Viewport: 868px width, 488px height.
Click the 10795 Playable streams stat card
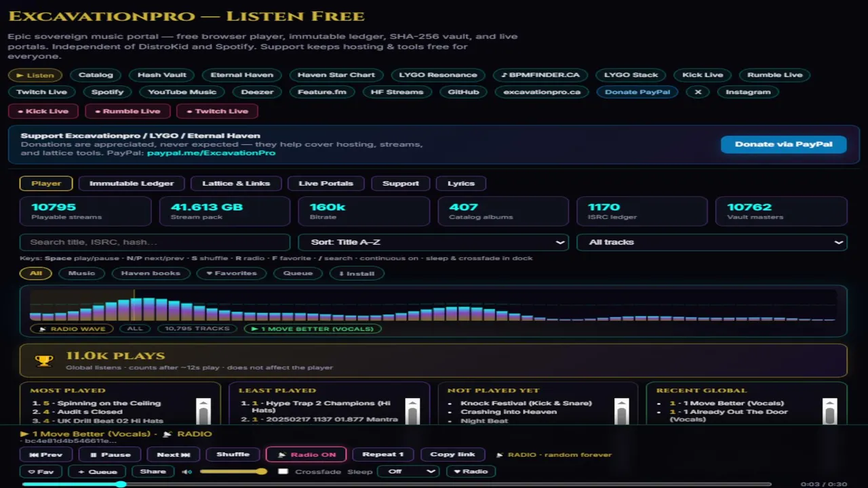(x=85, y=211)
